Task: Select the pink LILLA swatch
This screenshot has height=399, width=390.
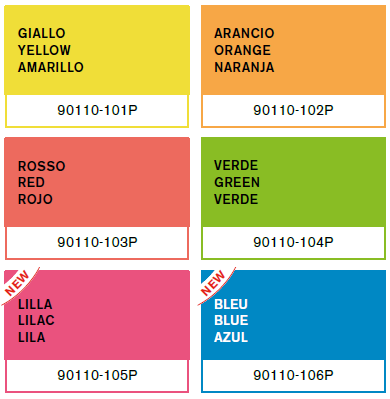Action: (97, 315)
